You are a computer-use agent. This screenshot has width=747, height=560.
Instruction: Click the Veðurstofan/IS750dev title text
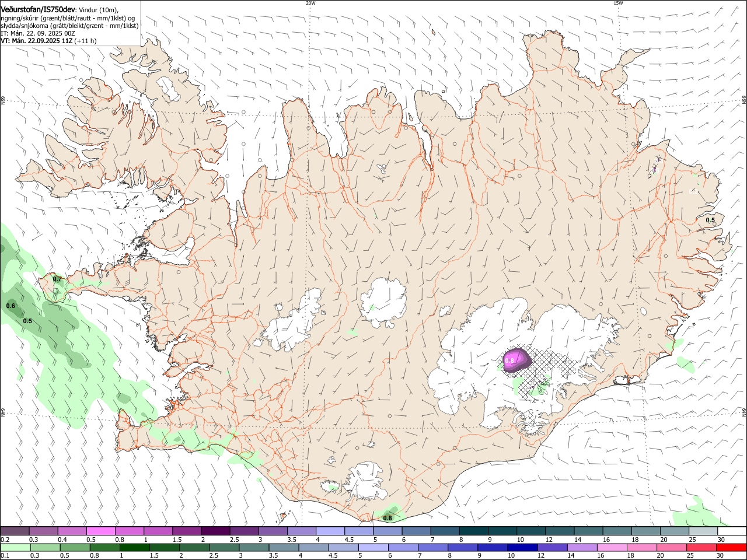click(x=37, y=9)
